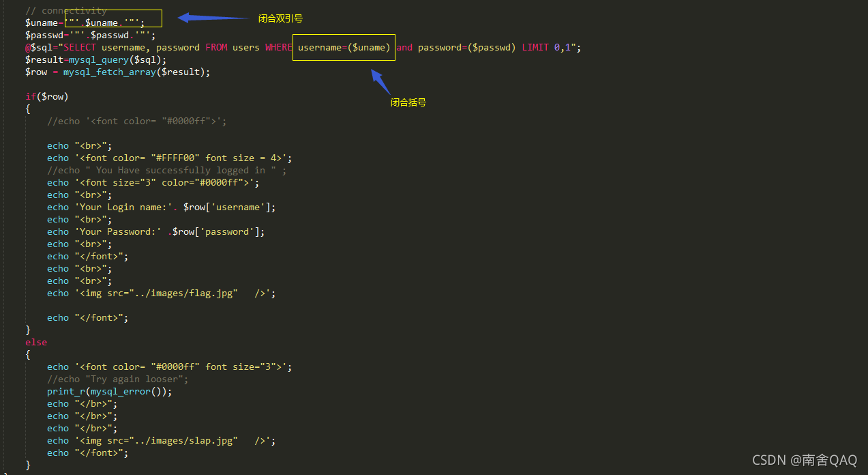Click the else keyword

[x=36, y=342]
